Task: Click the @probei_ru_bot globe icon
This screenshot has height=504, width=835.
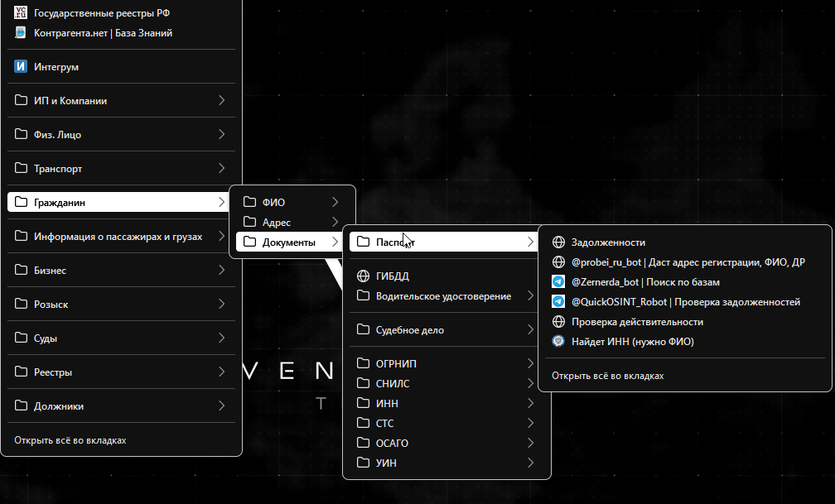Action: point(558,262)
